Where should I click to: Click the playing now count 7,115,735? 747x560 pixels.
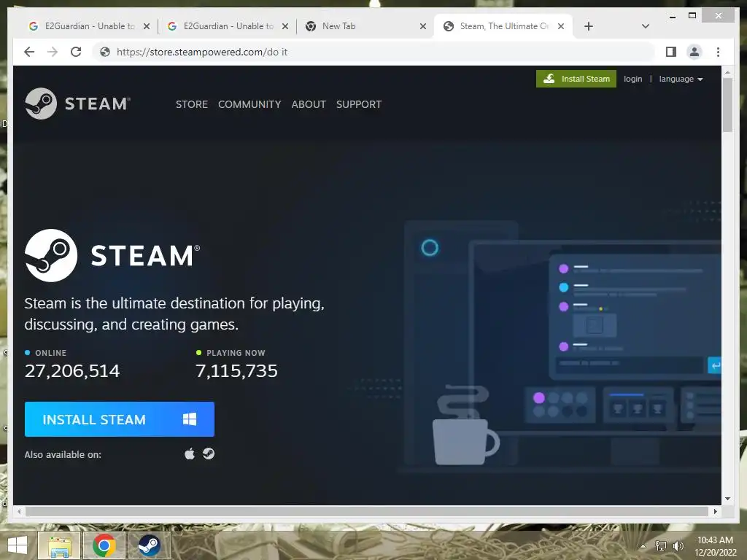[x=236, y=371]
